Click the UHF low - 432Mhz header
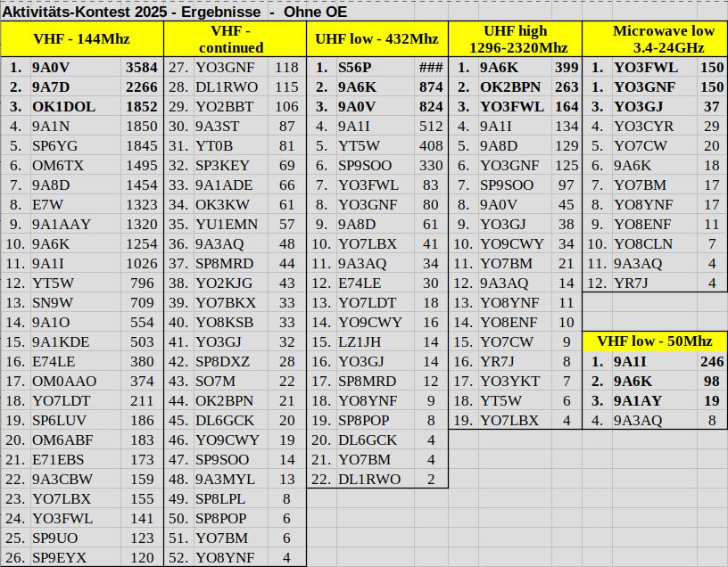This screenshot has width=728, height=567. coord(376,39)
